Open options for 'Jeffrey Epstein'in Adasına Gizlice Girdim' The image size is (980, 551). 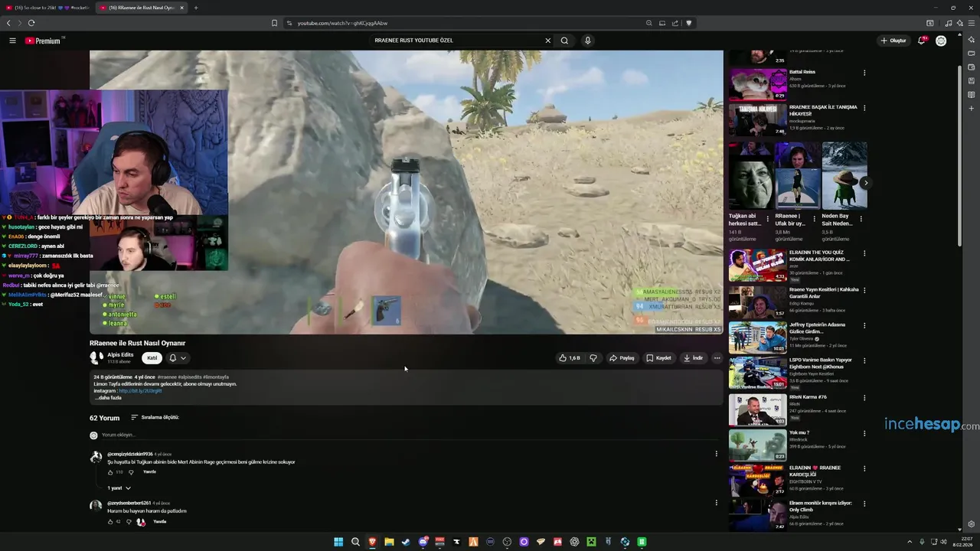(x=864, y=326)
